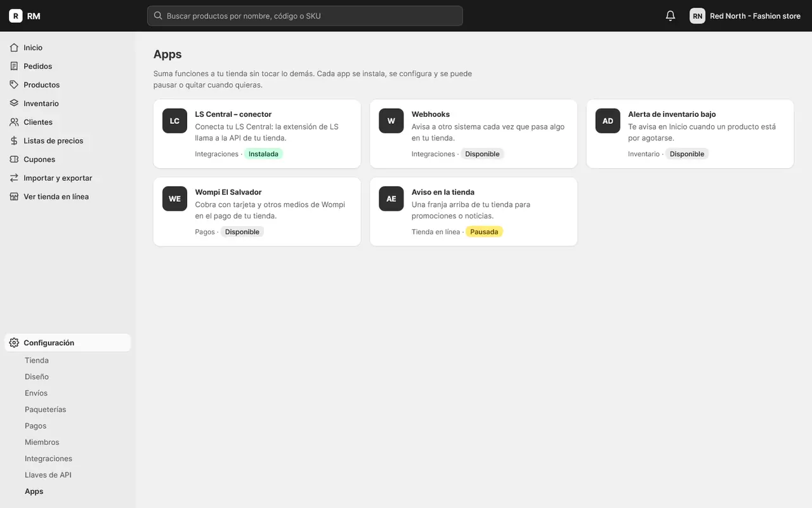Focus the product search field
The width and height of the screenshot is (812, 508).
coord(305,16)
